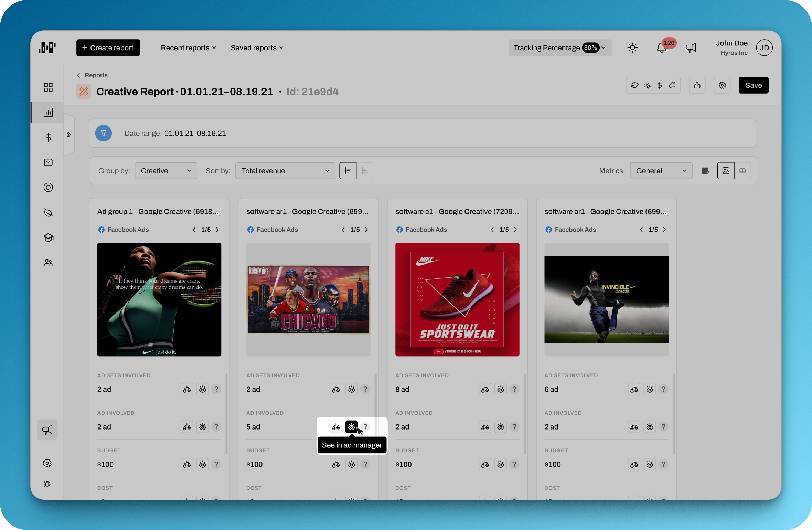Select the dollar sign sidebar icon
812x530 pixels.
coord(48,137)
